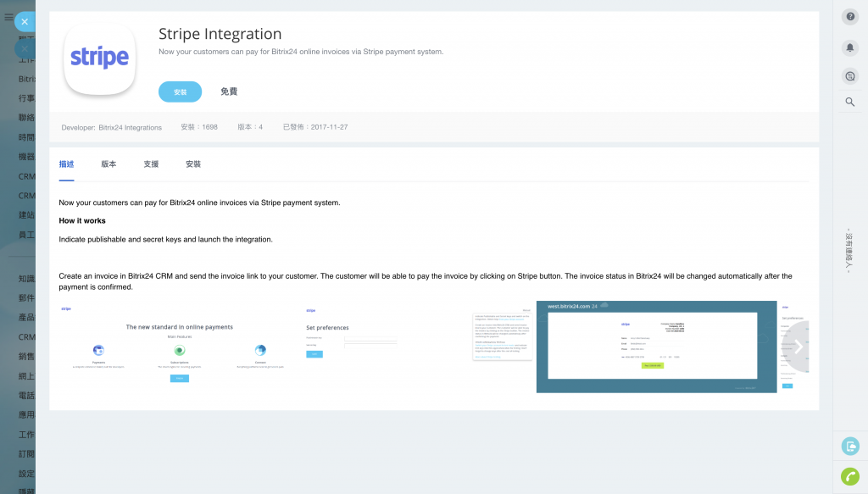Open the green phone call button
This screenshot has height=494, width=868.
pos(850,476)
